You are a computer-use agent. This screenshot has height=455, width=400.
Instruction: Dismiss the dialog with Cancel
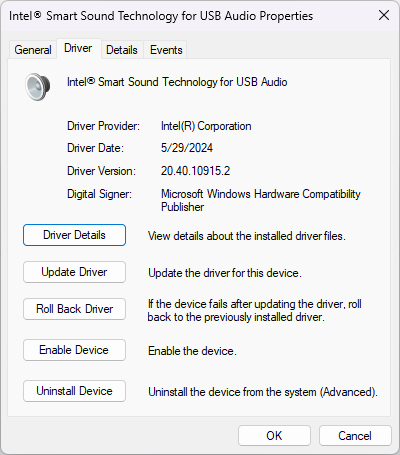[355, 436]
